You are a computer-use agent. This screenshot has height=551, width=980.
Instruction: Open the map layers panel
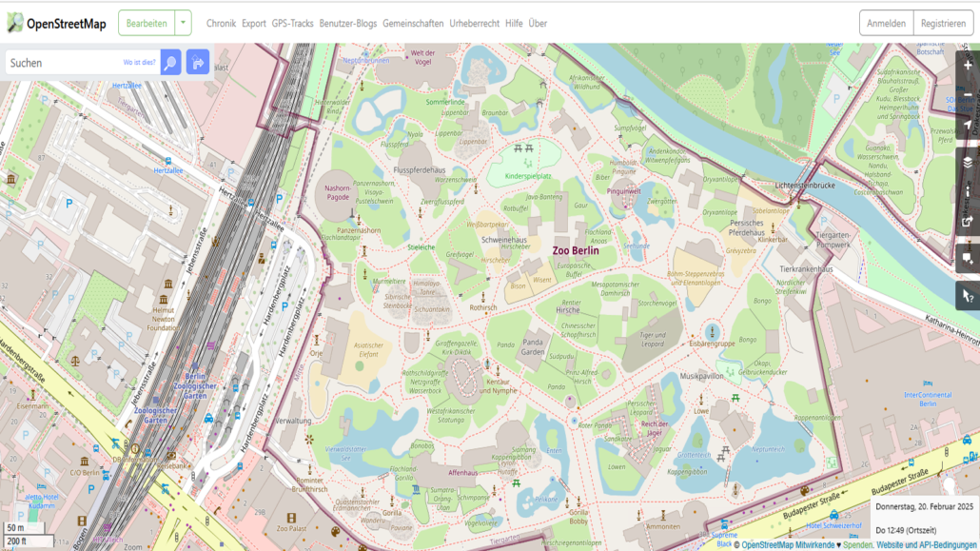pyautogui.click(x=968, y=163)
